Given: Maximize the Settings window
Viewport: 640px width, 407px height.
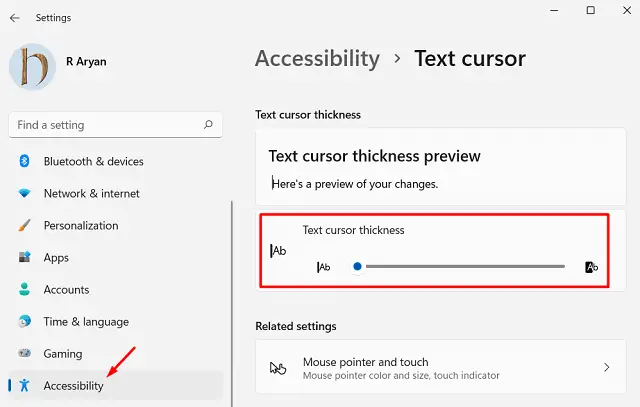Looking at the screenshot, I should (591, 10).
